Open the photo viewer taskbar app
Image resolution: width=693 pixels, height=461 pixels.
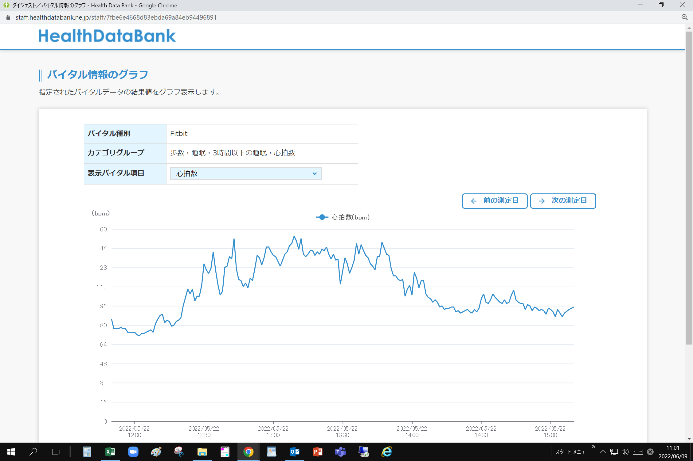(271, 452)
